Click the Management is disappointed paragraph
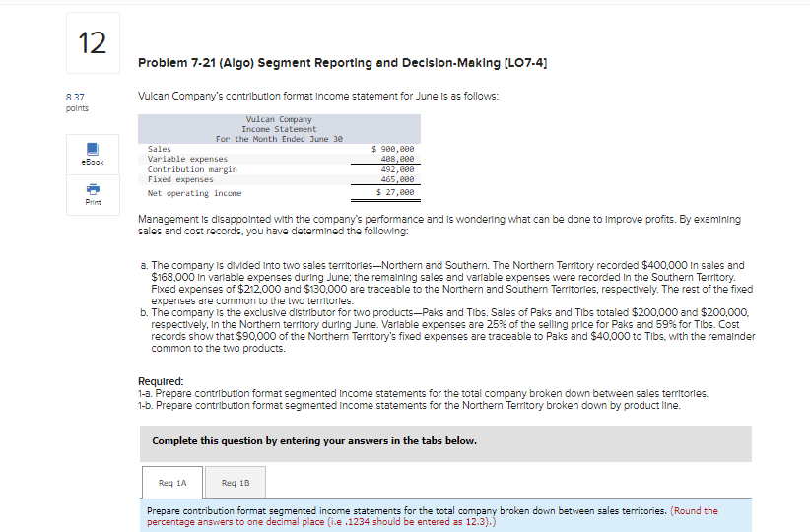The height and width of the screenshot is (532, 810). coord(439,226)
